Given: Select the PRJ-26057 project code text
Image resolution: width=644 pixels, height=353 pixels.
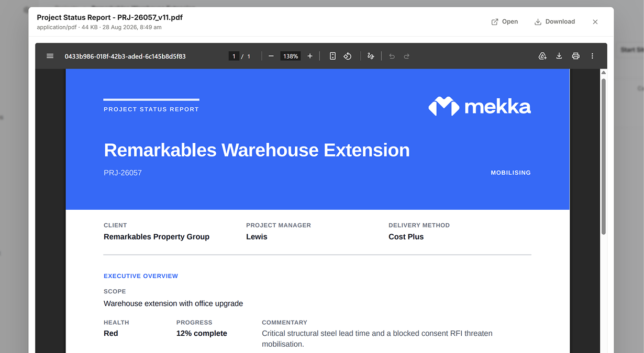Looking at the screenshot, I should pyautogui.click(x=123, y=173).
